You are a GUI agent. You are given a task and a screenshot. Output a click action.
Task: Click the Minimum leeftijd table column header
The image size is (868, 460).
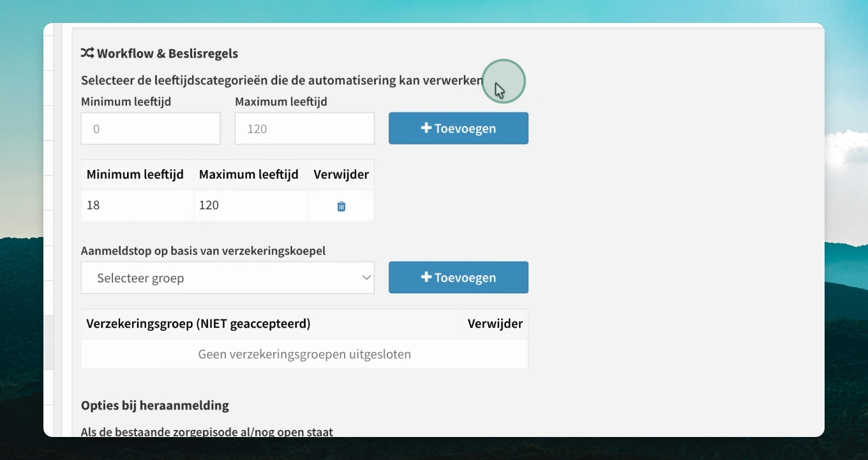point(135,174)
